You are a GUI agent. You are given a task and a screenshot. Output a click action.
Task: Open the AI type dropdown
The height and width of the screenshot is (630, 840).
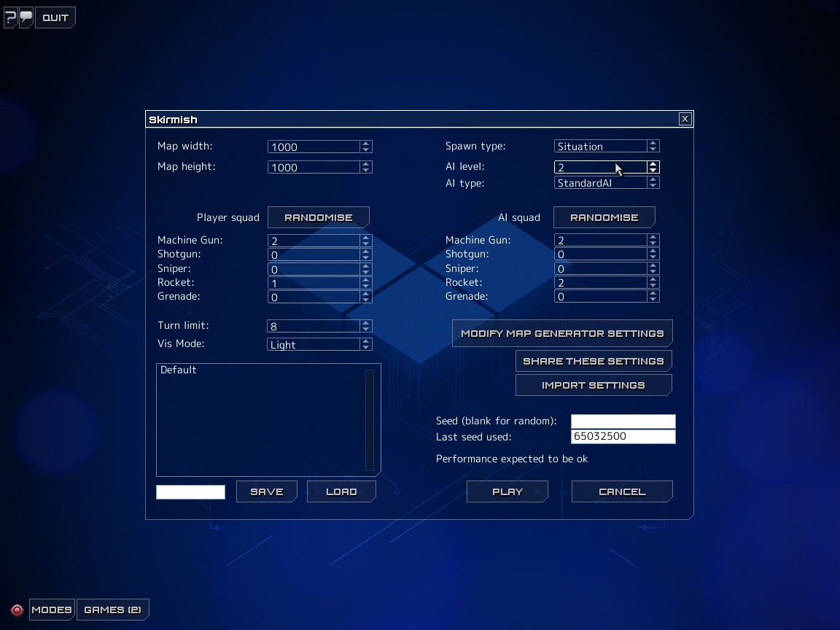click(653, 183)
